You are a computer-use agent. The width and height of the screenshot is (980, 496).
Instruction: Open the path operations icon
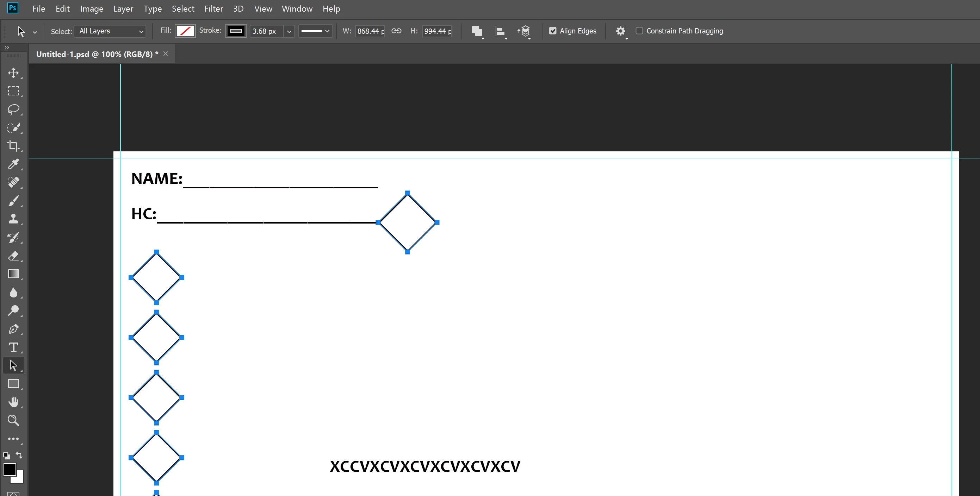[x=477, y=31]
